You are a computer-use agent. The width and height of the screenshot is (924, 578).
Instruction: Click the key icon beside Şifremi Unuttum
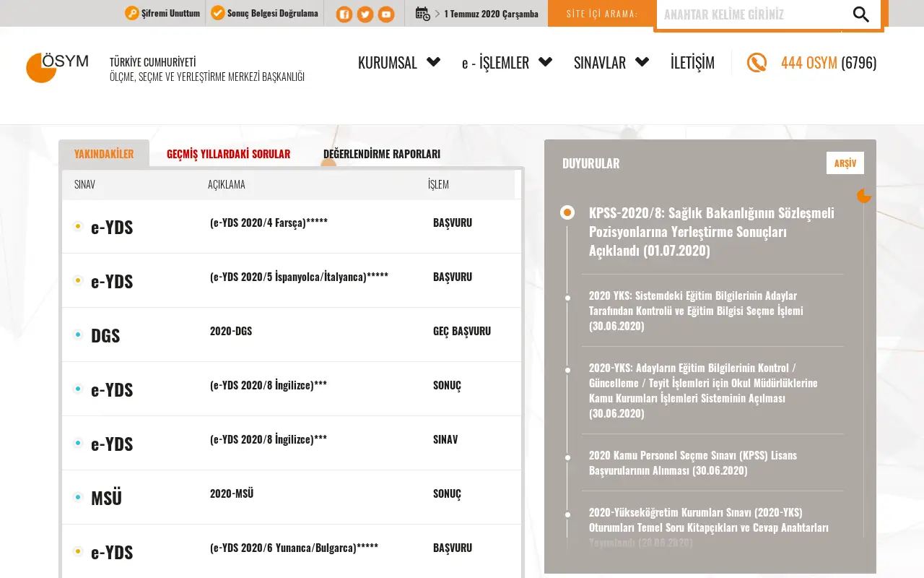(x=131, y=13)
